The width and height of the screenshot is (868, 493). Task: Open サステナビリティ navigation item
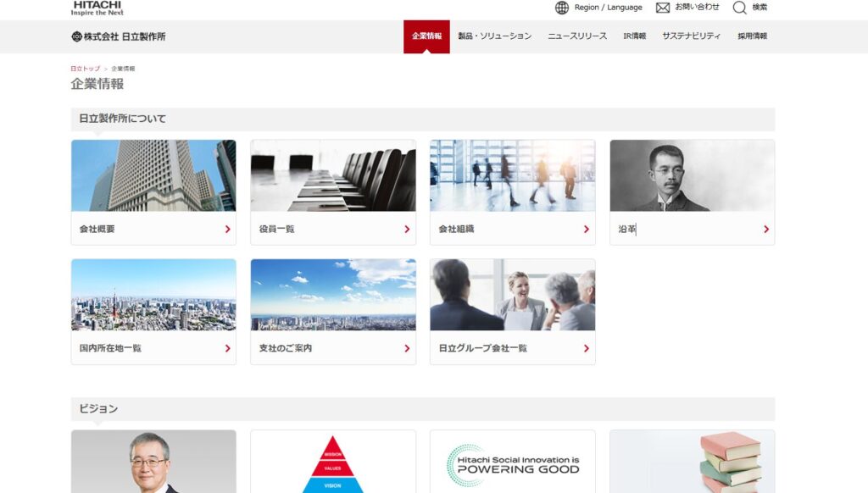(x=691, y=36)
